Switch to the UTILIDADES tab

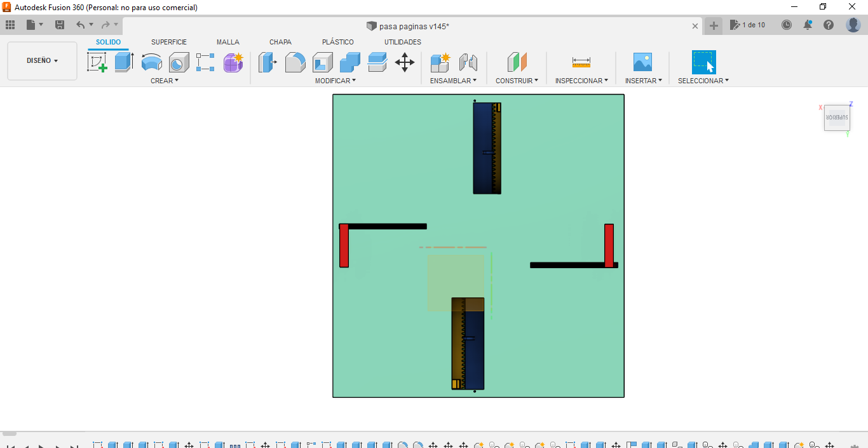(402, 42)
